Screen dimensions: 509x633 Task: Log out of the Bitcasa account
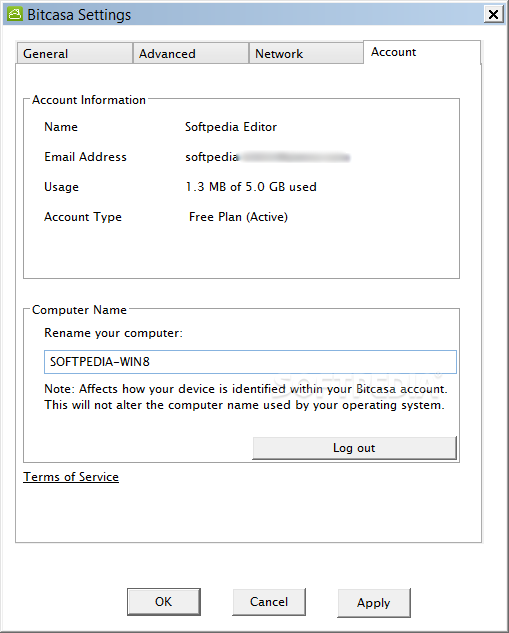pyautogui.click(x=354, y=448)
